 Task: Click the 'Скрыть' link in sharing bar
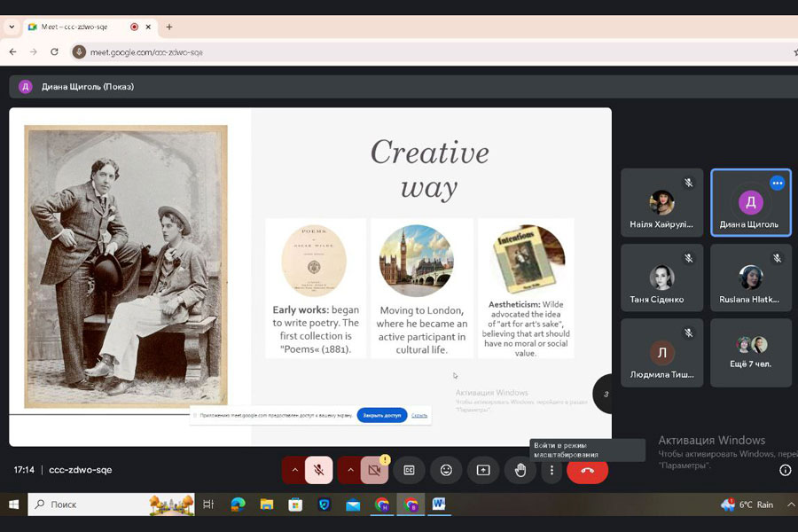[x=419, y=415]
